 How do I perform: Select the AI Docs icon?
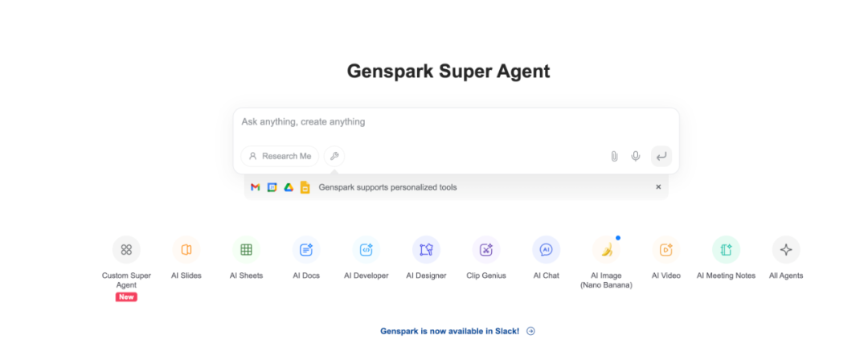point(306,250)
